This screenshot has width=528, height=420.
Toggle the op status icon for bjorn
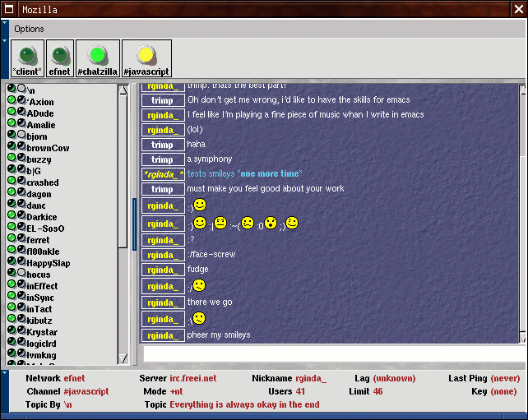pos(12,134)
